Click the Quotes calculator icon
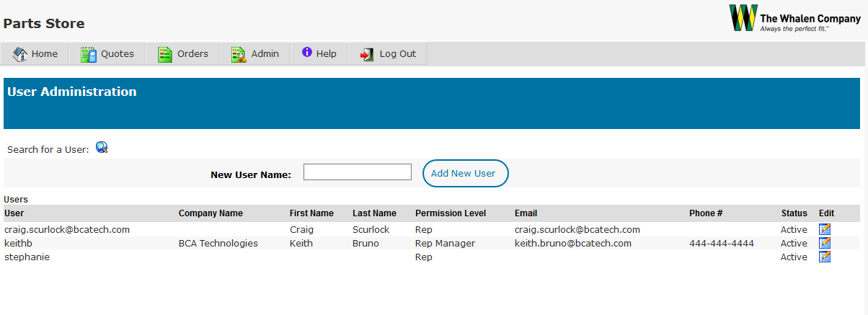 pos(88,54)
